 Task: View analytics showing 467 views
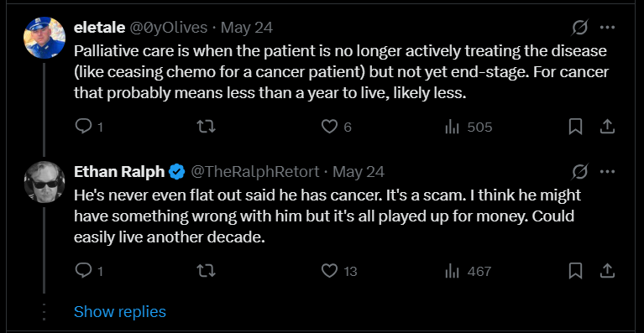click(x=469, y=271)
